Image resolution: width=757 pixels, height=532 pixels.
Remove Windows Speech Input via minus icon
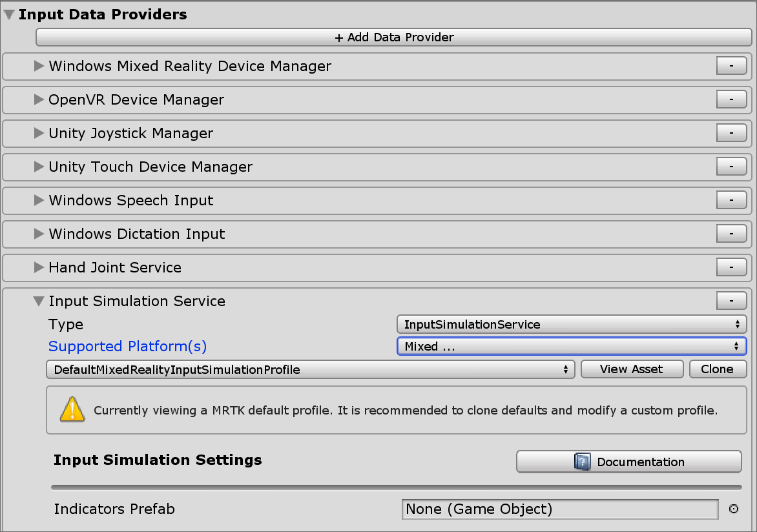coord(731,200)
